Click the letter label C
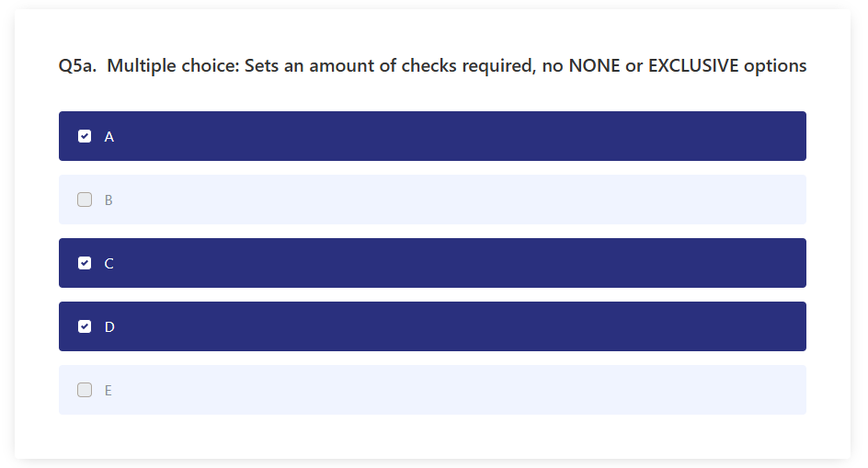The width and height of the screenshot is (868, 468). pyautogui.click(x=109, y=264)
